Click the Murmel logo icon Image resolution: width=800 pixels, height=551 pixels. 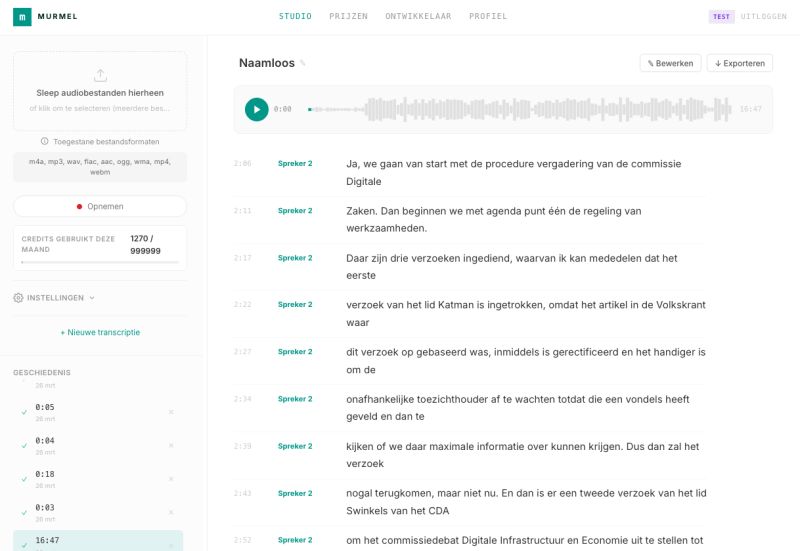click(22, 17)
